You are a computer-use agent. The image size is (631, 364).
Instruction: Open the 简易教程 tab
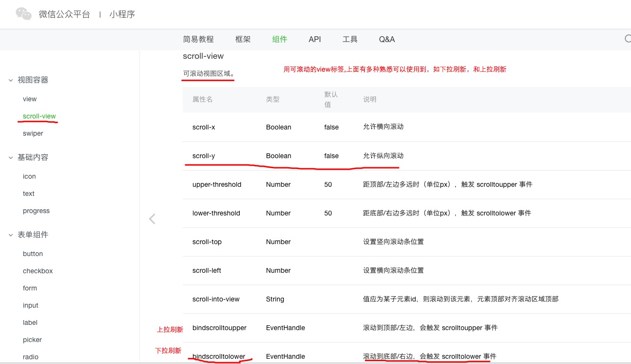tap(198, 39)
